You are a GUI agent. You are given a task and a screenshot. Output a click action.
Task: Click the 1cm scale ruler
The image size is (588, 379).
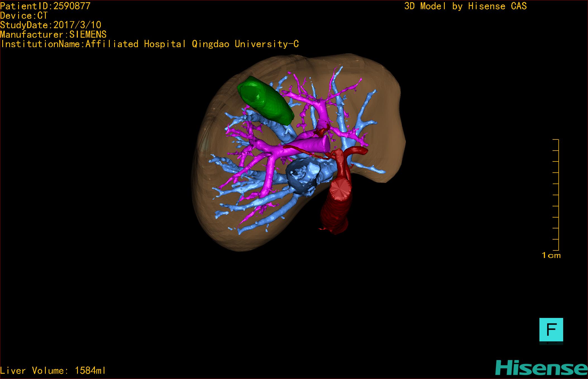556,195
